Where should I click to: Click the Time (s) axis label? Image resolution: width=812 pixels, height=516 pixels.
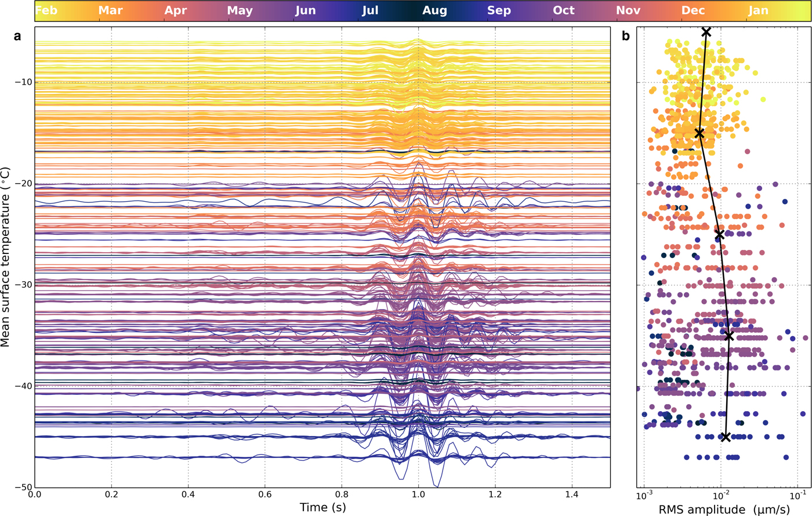322,507
